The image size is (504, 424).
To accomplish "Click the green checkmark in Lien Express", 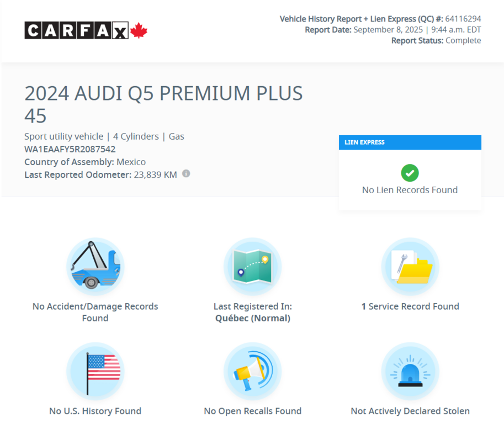I will tap(410, 173).
